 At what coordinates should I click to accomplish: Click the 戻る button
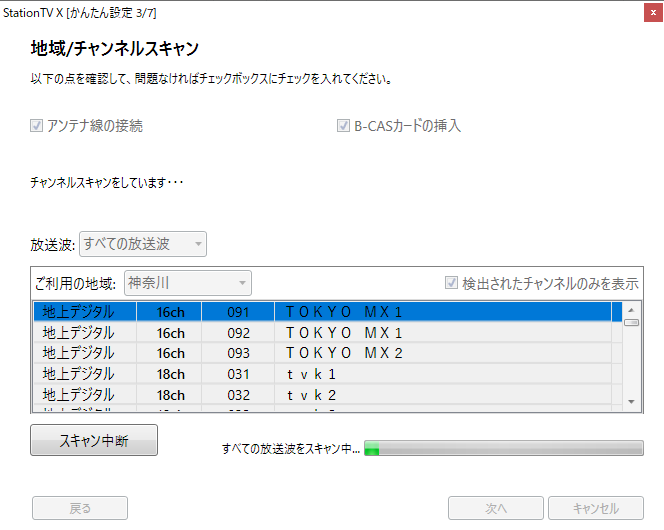tap(80, 508)
